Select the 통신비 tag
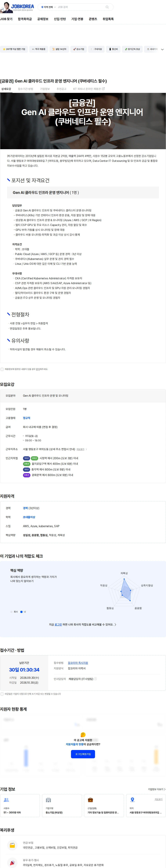166x868 pixels. [x=113, y=49]
